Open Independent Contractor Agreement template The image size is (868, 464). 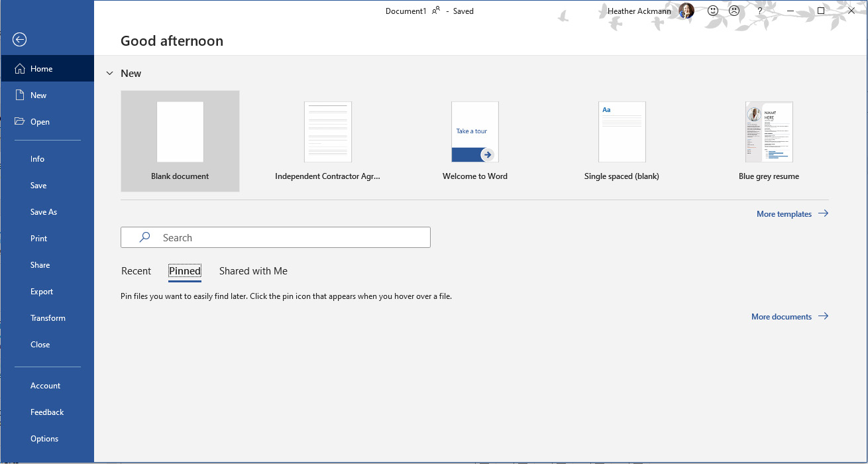point(327,141)
